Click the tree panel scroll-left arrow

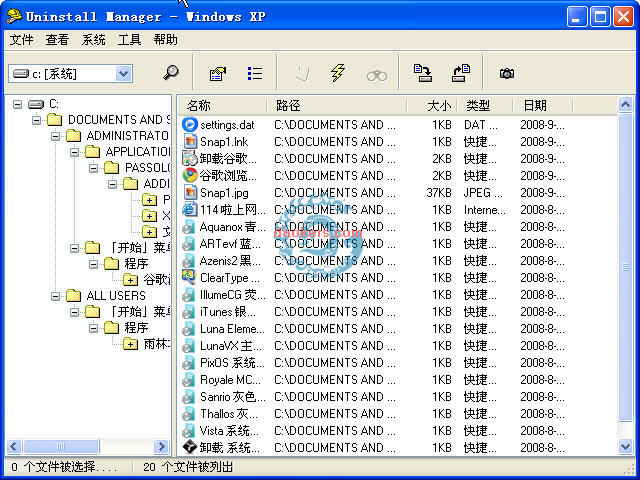(x=14, y=446)
